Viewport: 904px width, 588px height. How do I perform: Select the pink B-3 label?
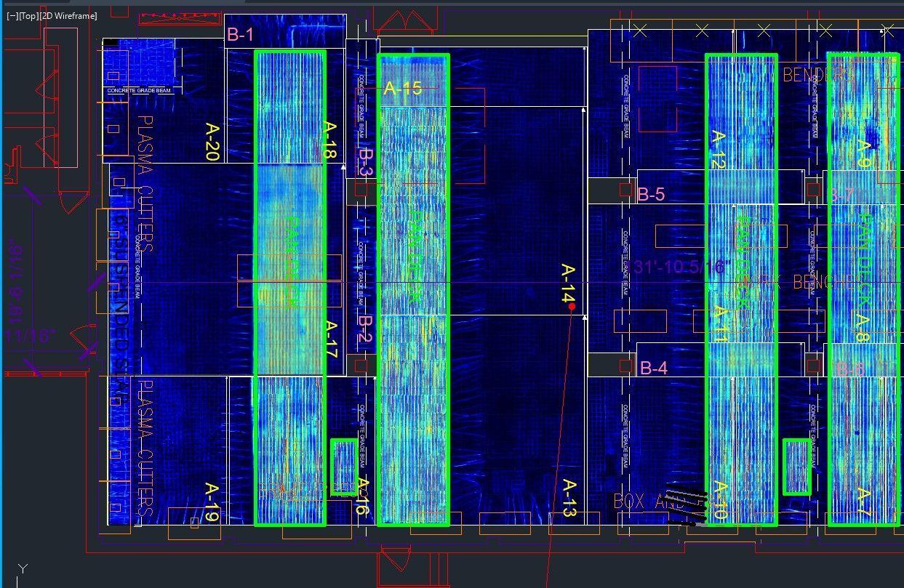[x=366, y=163]
